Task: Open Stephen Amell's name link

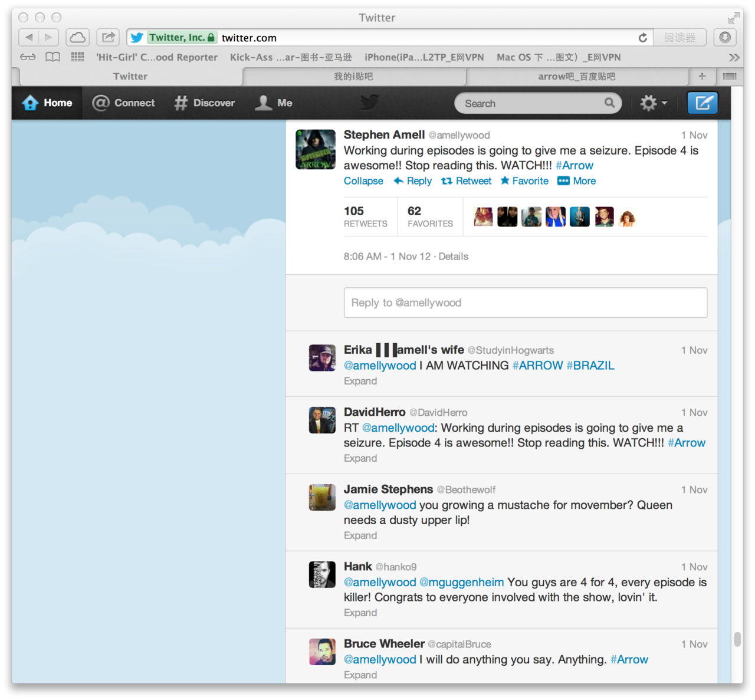Action: click(384, 135)
